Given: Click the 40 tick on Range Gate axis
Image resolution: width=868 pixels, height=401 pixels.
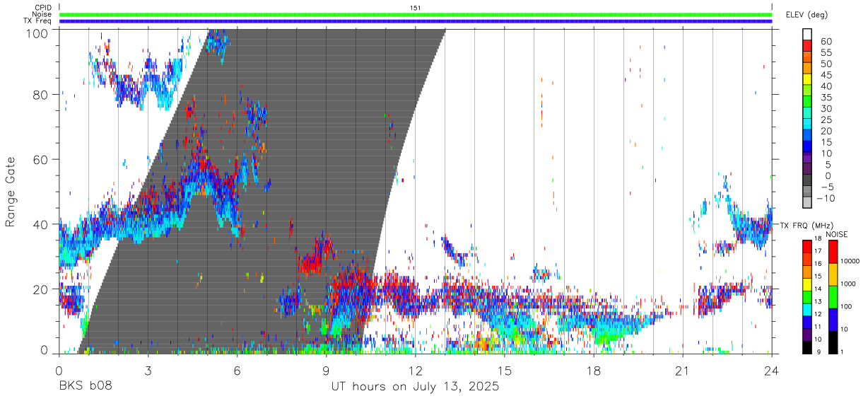Looking at the screenshot, I should 41,225.
